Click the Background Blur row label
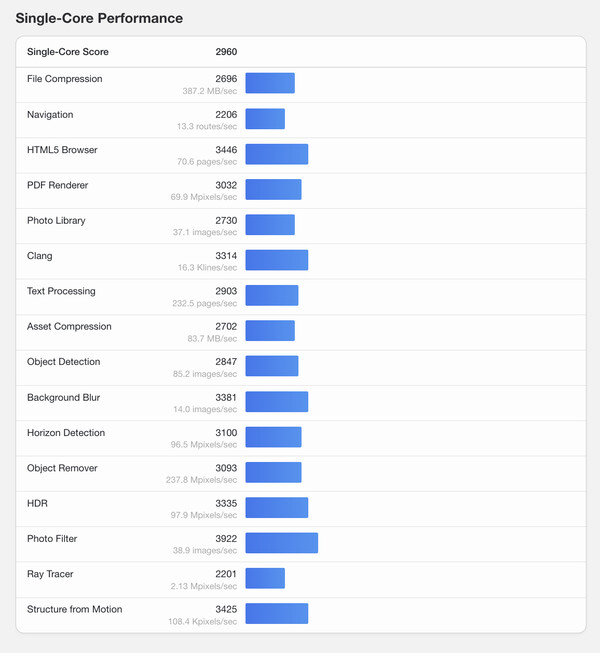This screenshot has width=600, height=653. click(64, 398)
